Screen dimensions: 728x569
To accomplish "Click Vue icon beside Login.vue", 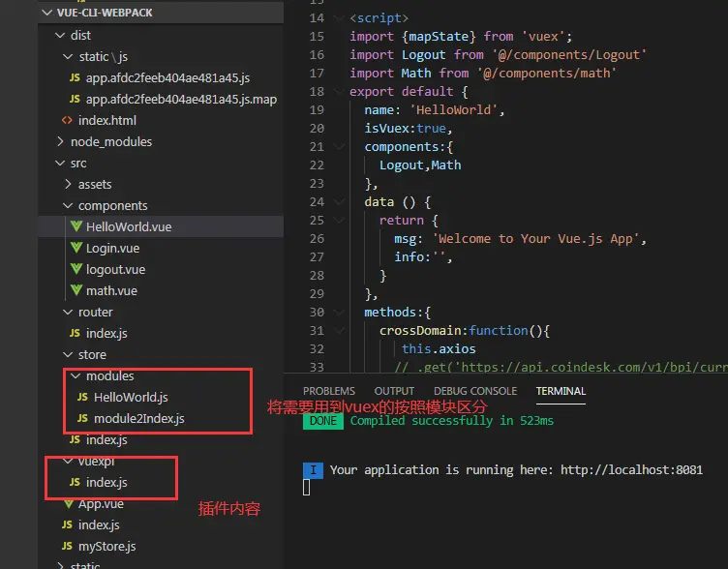I will (x=76, y=248).
